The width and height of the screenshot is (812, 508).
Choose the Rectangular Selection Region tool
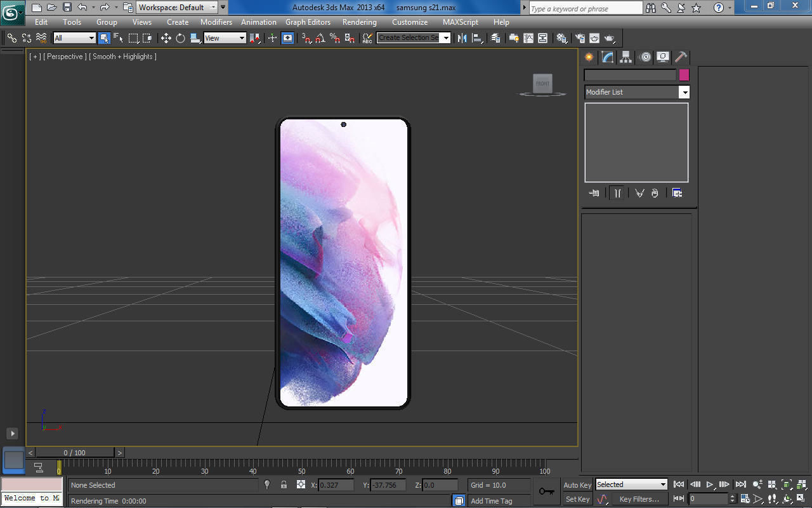[133, 38]
